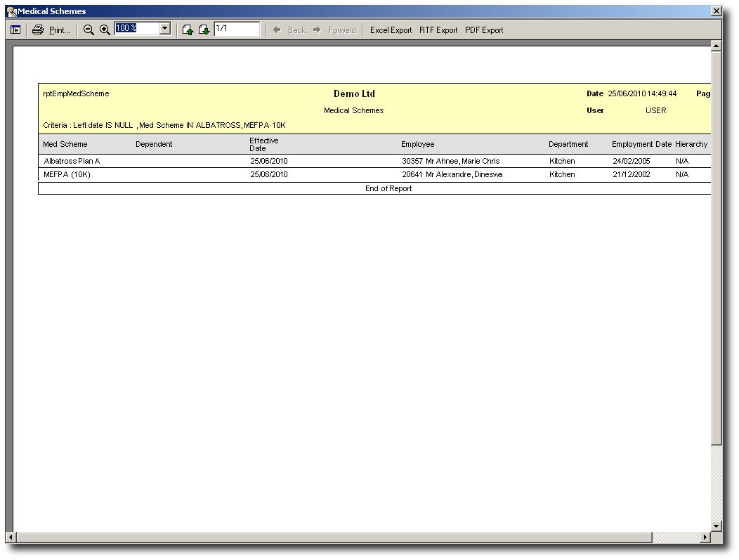
Task: Click the Back navigation button
Action: click(289, 30)
